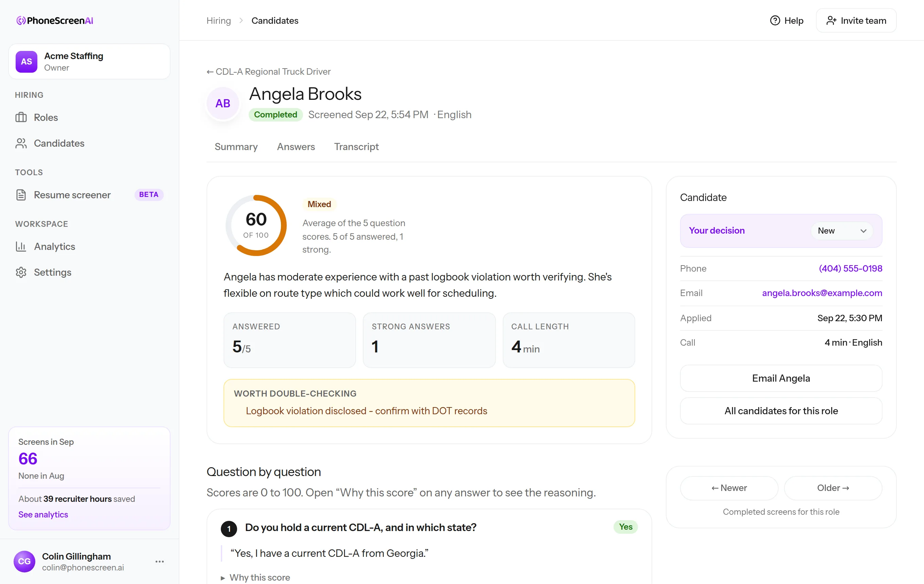Open the Resume screener document icon

[21, 195]
